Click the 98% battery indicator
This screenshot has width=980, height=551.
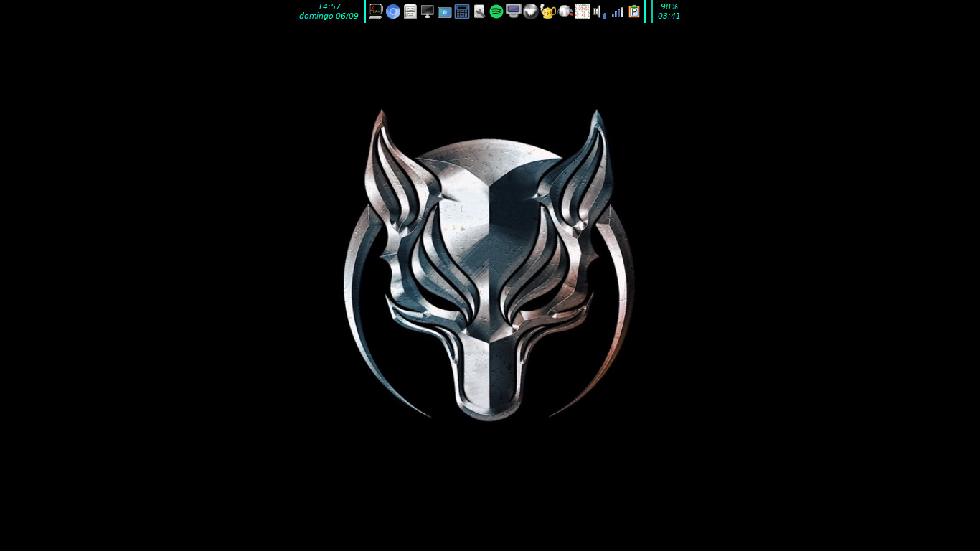click(x=669, y=6)
